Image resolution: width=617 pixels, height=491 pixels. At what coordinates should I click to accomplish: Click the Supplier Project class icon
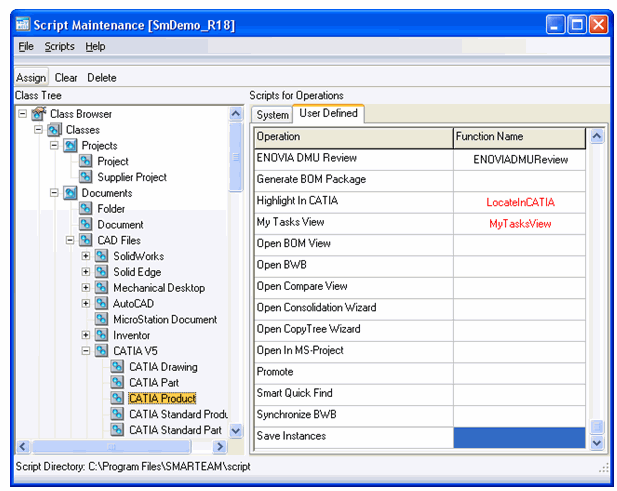tap(86, 178)
